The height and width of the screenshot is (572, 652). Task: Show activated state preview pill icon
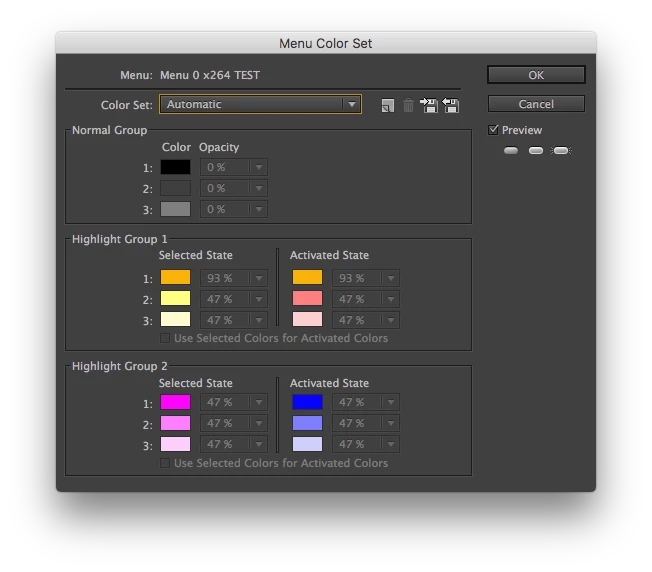coord(561,150)
